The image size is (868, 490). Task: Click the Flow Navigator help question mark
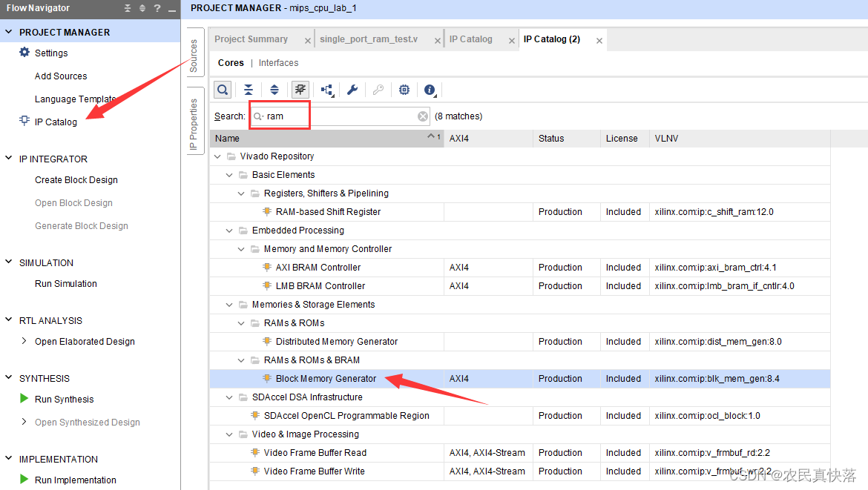click(x=157, y=8)
